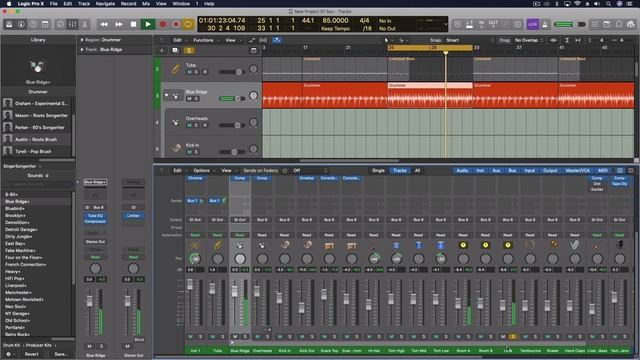The width and height of the screenshot is (640, 360).
Task: Open the Window menu in menu bar
Action: click(x=181, y=4)
